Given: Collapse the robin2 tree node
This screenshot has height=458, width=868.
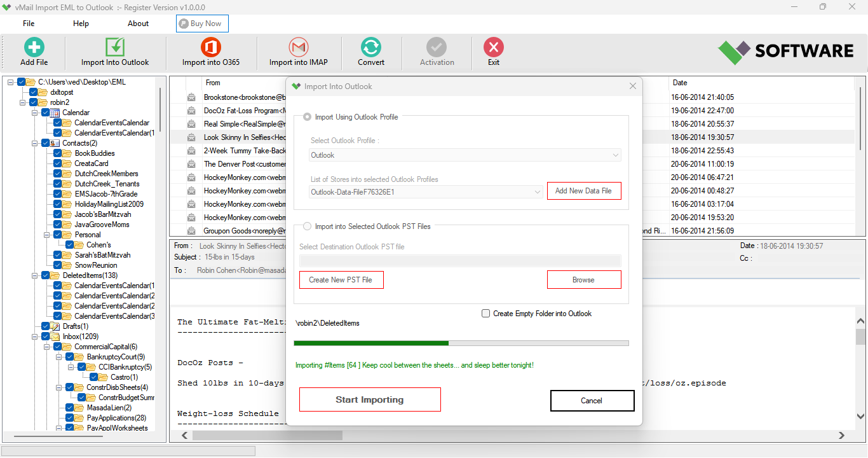Looking at the screenshot, I should [x=23, y=102].
